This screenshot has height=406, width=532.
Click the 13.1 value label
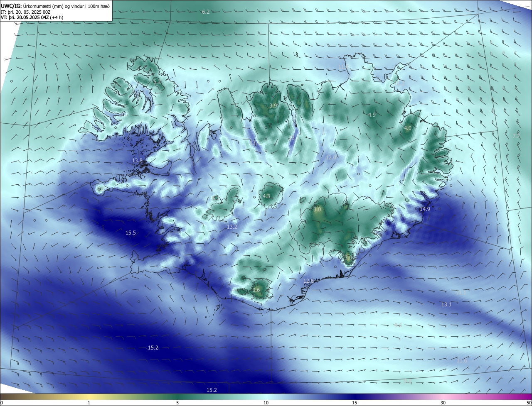(446, 304)
